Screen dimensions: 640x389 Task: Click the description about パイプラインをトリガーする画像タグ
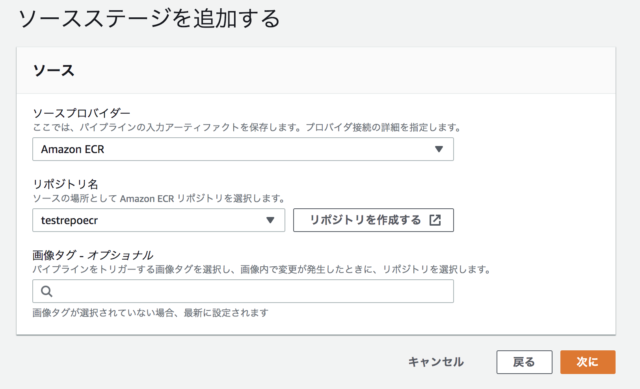pos(262,269)
